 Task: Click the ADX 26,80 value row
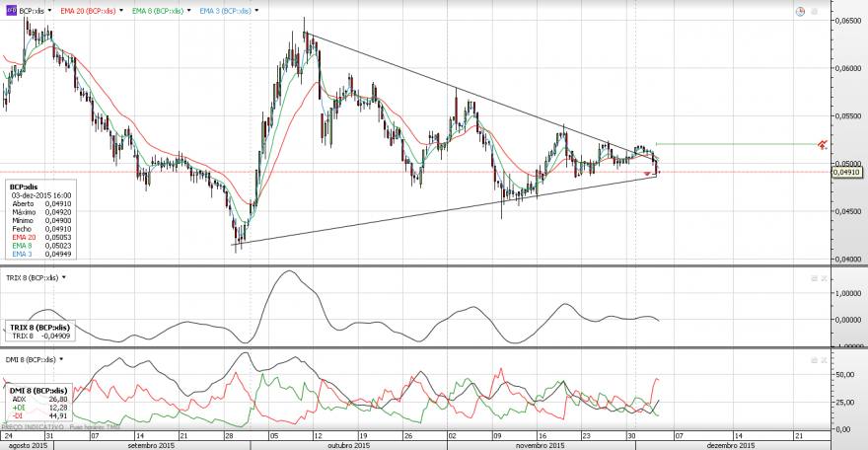pos(39,399)
